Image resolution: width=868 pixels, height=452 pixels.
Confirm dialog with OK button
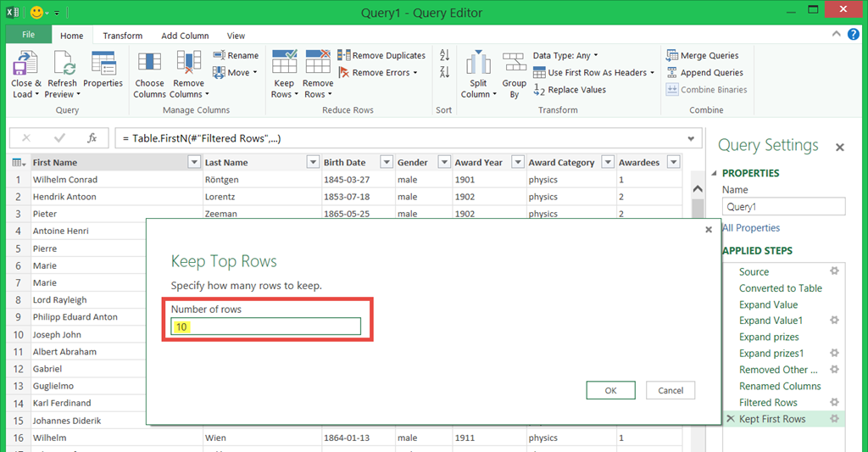coord(610,390)
